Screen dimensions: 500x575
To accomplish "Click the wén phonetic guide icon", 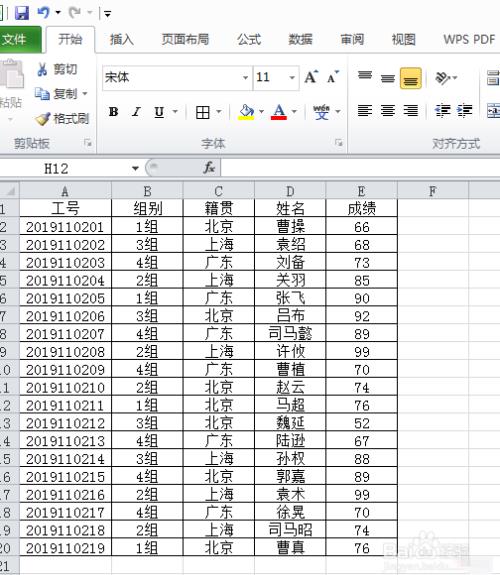I will [321, 111].
